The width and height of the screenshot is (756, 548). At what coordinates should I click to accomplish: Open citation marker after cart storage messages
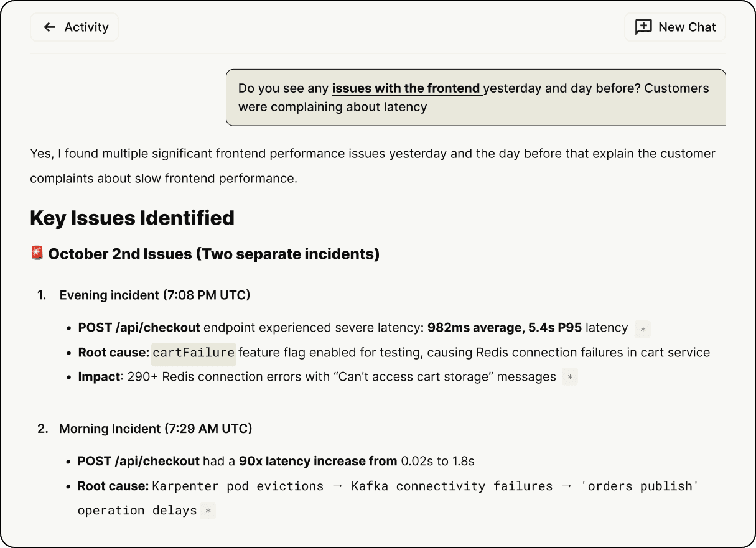coord(570,377)
